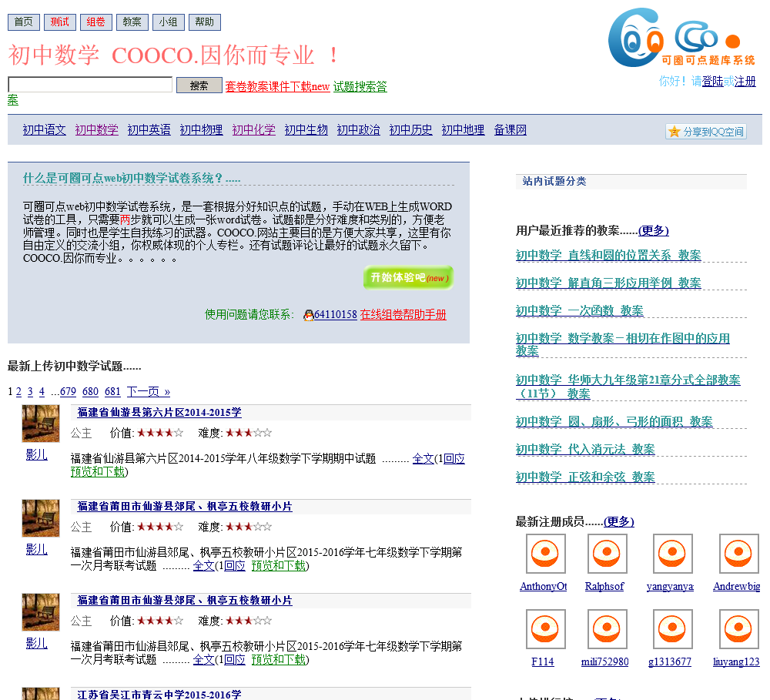
Task: Go to page 679 of the test list
Action: pyautogui.click(x=69, y=391)
